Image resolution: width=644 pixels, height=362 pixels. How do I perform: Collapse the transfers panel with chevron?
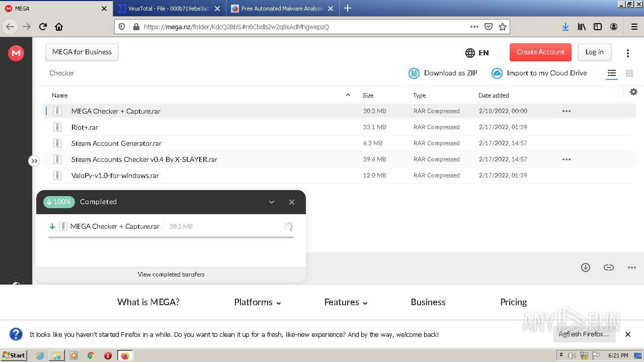coord(272,202)
